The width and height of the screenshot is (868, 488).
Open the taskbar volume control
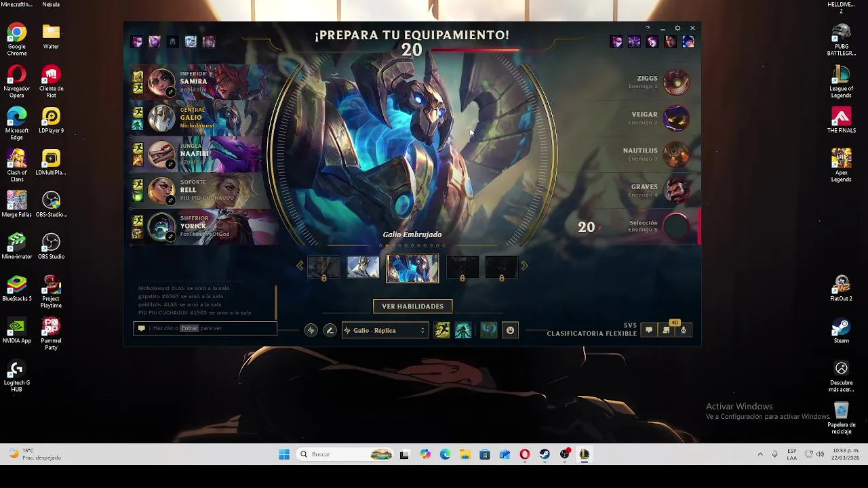(820, 454)
